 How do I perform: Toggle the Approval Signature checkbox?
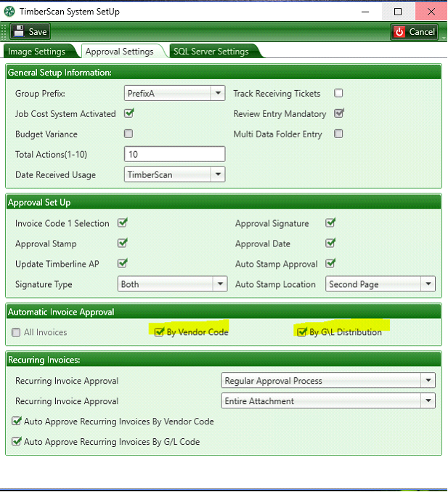click(330, 223)
